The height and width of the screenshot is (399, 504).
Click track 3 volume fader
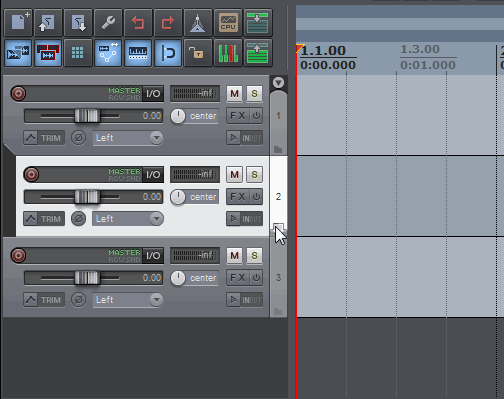tap(87, 278)
